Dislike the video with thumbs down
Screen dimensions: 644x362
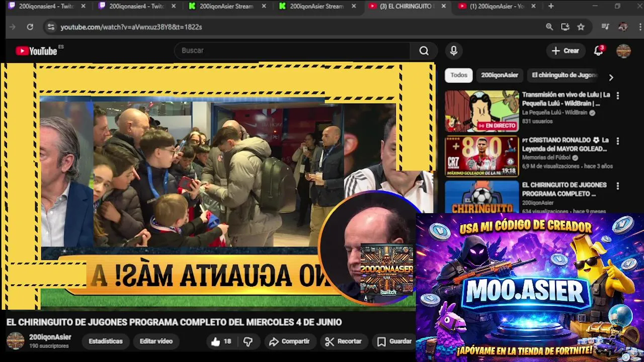[248, 341]
